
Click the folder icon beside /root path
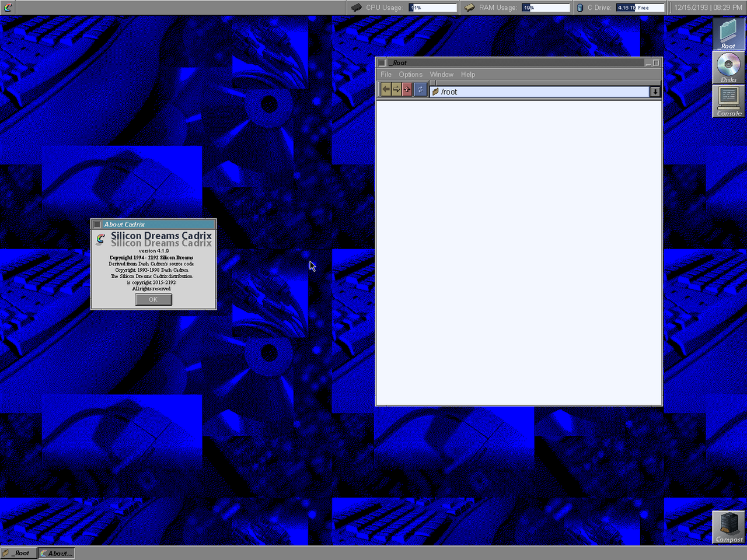pyautogui.click(x=435, y=92)
